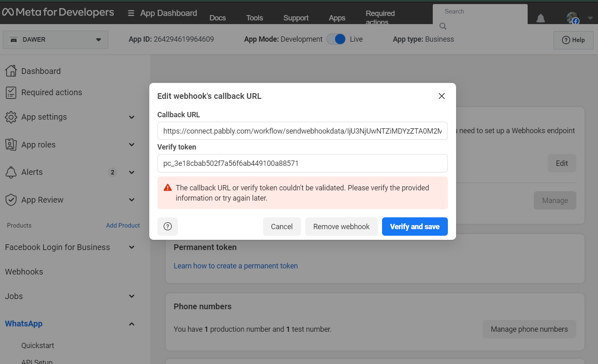Viewport: 598px width, 364px height.
Task: Click the 'Permanent token' heading
Action: (x=205, y=247)
